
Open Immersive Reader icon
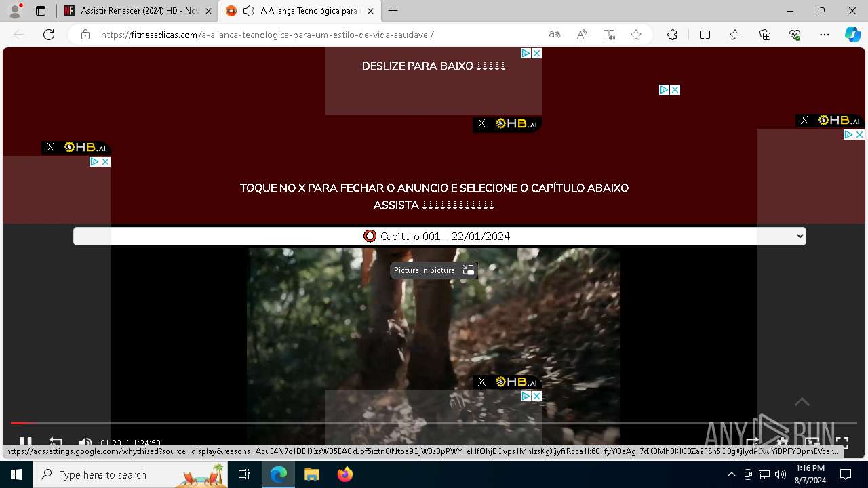[609, 35]
